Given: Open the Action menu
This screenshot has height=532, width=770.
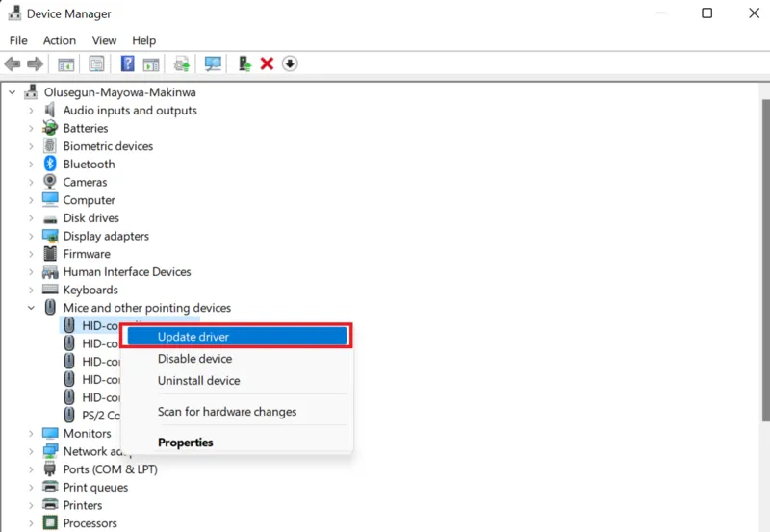Looking at the screenshot, I should click(60, 40).
